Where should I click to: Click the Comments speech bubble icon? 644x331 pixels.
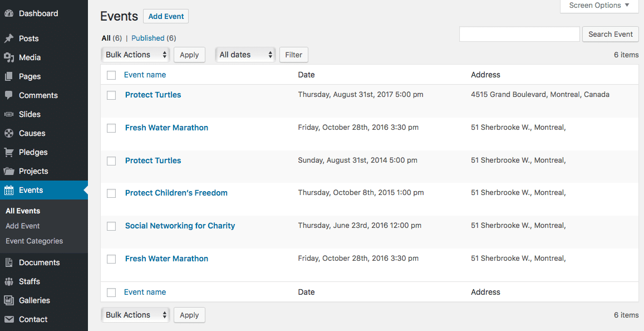pyautogui.click(x=8, y=95)
